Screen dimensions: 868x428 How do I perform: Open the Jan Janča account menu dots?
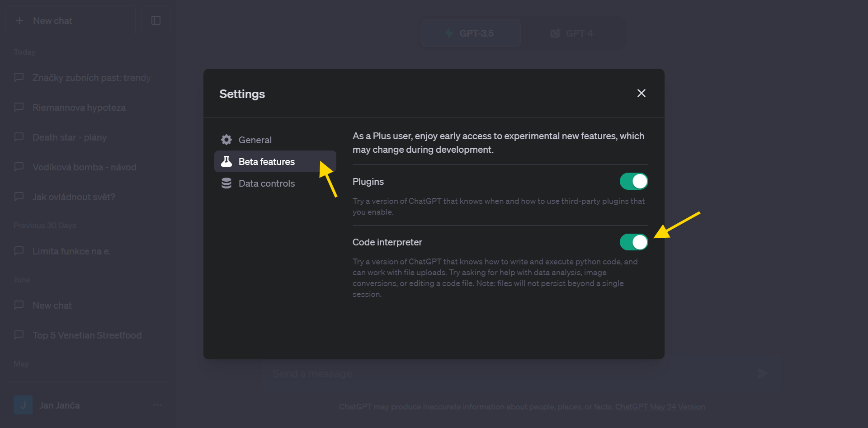157,405
